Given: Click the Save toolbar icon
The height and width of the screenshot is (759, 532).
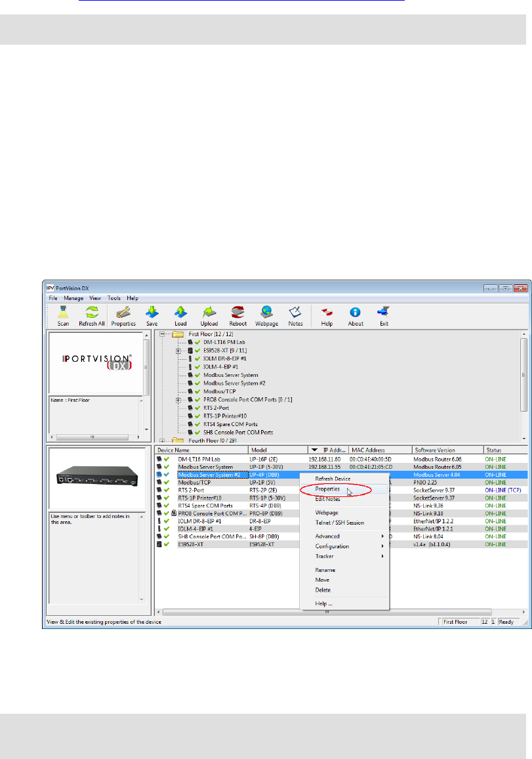Looking at the screenshot, I should [x=152, y=316].
